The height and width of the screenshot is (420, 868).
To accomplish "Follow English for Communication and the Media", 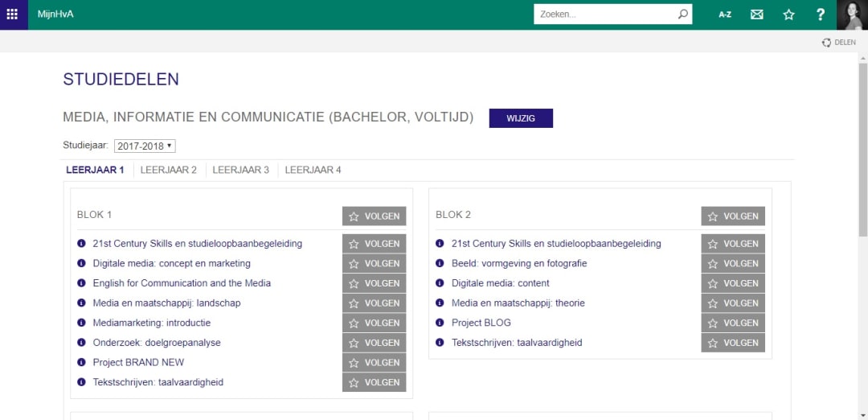I will click(x=375, y=283).
